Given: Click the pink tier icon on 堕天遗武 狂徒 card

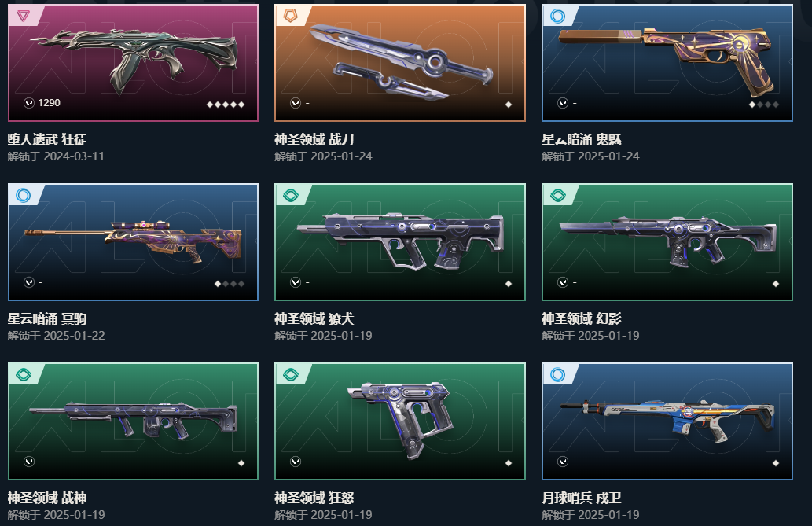Looking at the screenshot, I should coord(23,16).
